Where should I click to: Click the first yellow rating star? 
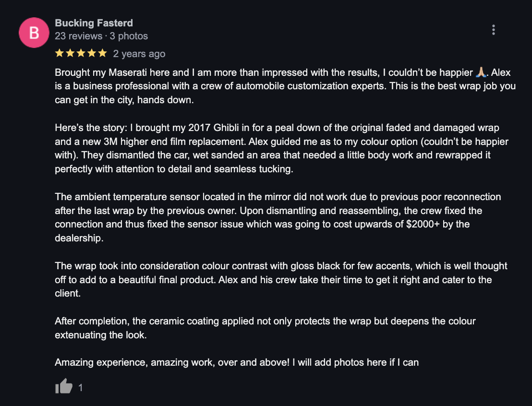click(x=60, y=53)
